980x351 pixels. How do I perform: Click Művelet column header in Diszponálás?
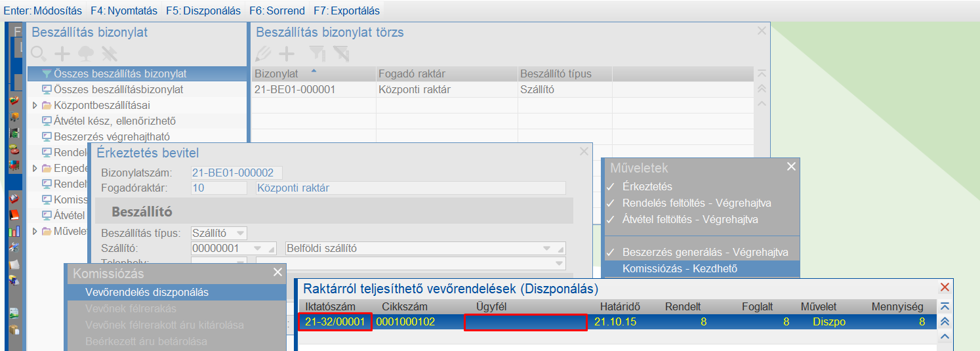pyautogui.click(x=819, y=307)
